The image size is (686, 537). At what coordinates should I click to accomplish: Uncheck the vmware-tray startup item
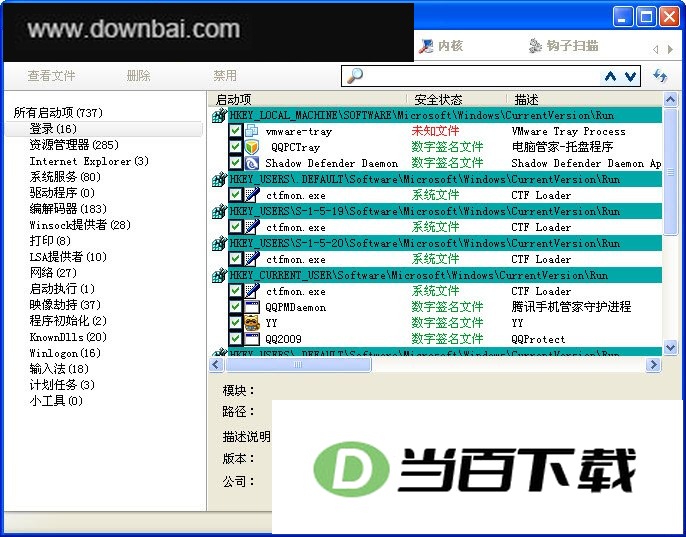point(235,130)
